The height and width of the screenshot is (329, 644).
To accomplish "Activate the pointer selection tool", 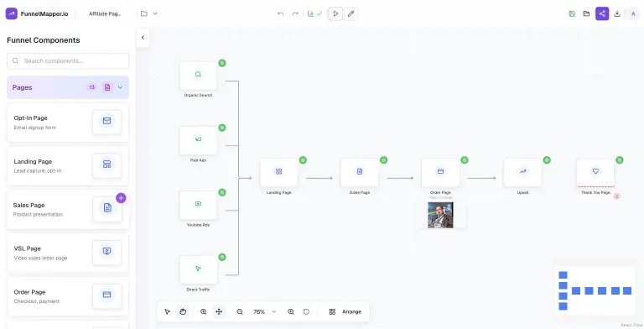I will (167, 311).
